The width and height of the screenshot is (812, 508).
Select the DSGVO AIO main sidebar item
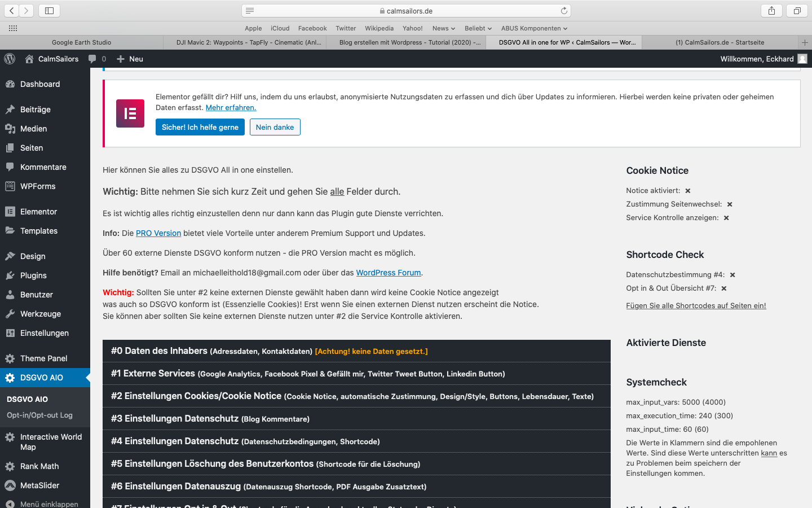click(45, 378)
